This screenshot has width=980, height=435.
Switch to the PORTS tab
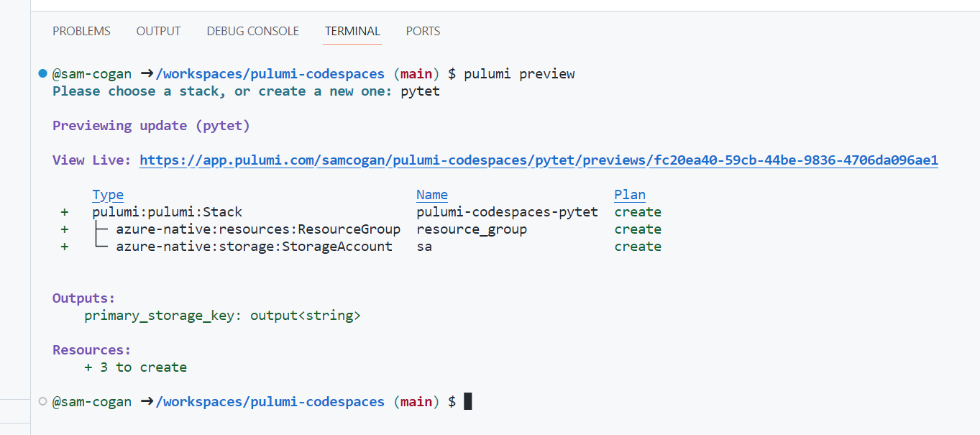click(423, 31)
